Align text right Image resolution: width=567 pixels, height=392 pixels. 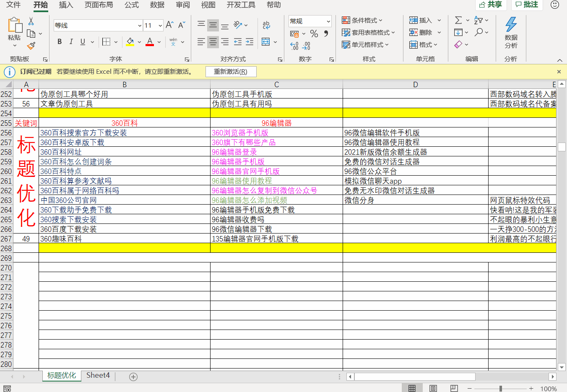pos(225,42)
